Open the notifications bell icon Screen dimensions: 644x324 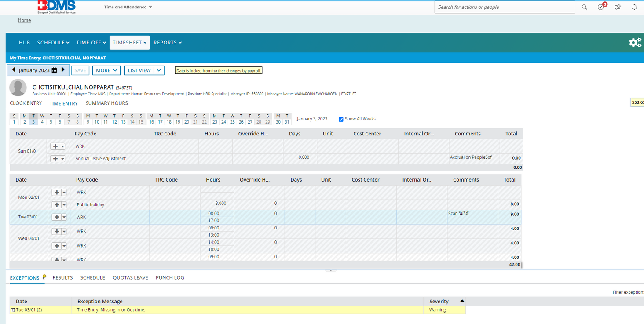[x=634, y=7]
